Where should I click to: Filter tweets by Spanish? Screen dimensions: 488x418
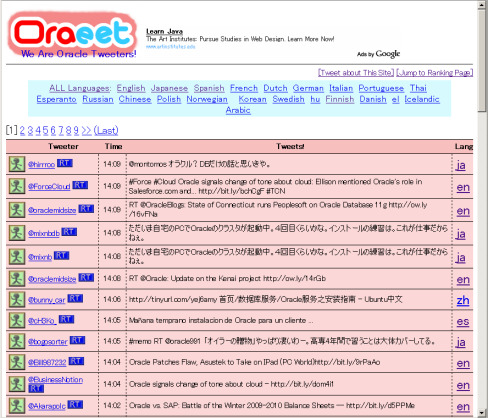209,88
